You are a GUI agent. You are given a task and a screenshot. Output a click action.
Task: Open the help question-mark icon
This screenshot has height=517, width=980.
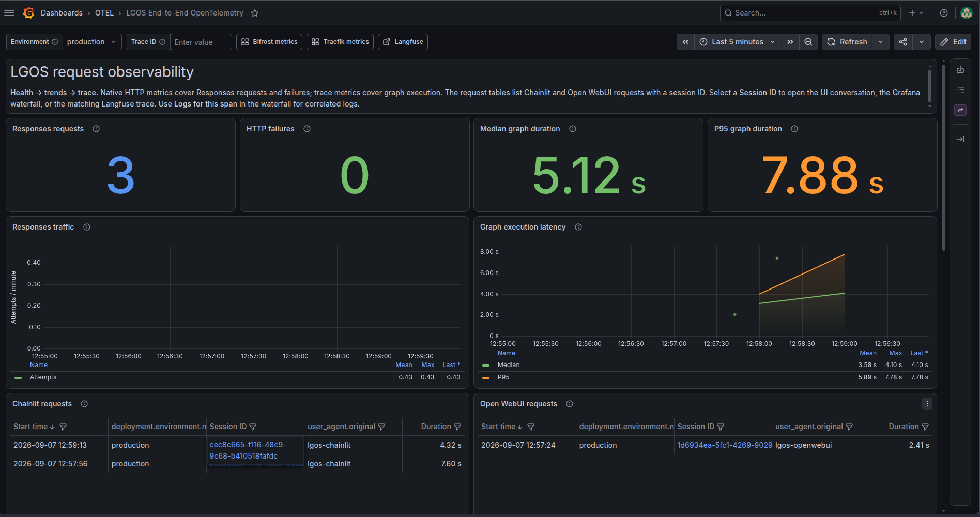(944, 13)
